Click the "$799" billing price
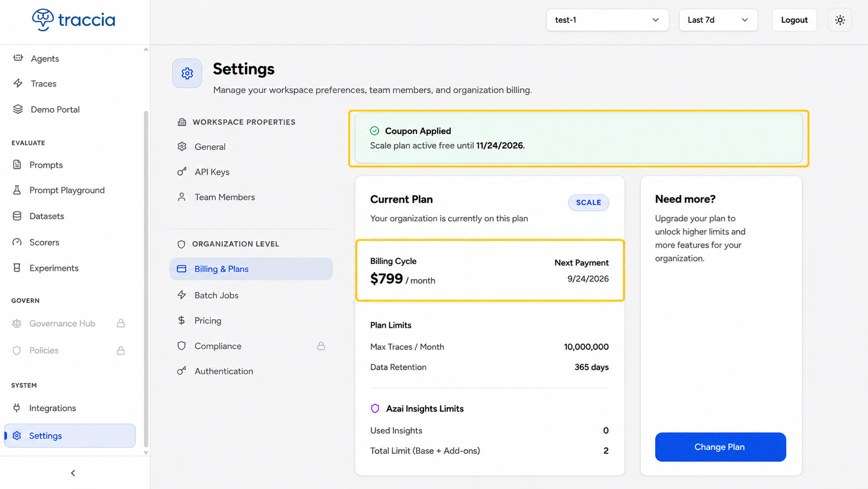 (x=387, y=279)
